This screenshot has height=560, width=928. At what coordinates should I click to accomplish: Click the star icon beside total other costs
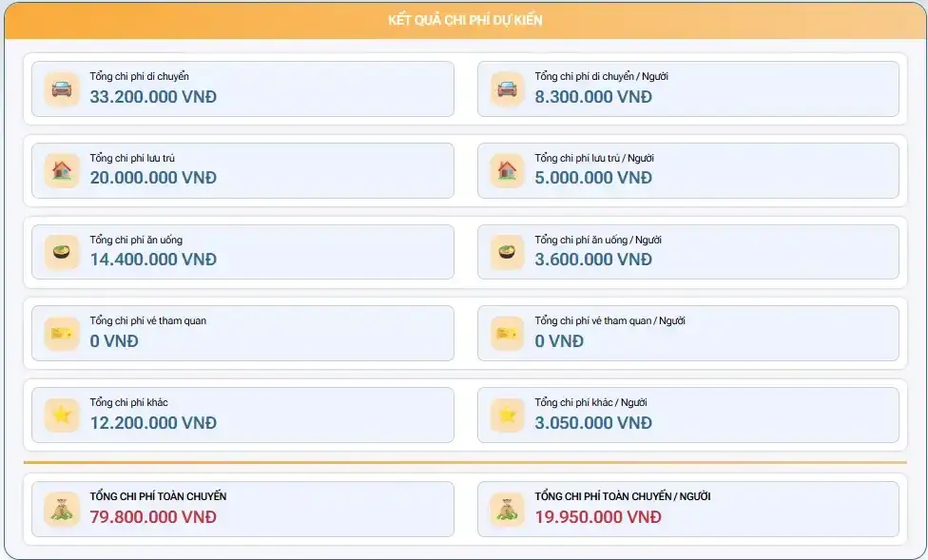click(62, 415)
